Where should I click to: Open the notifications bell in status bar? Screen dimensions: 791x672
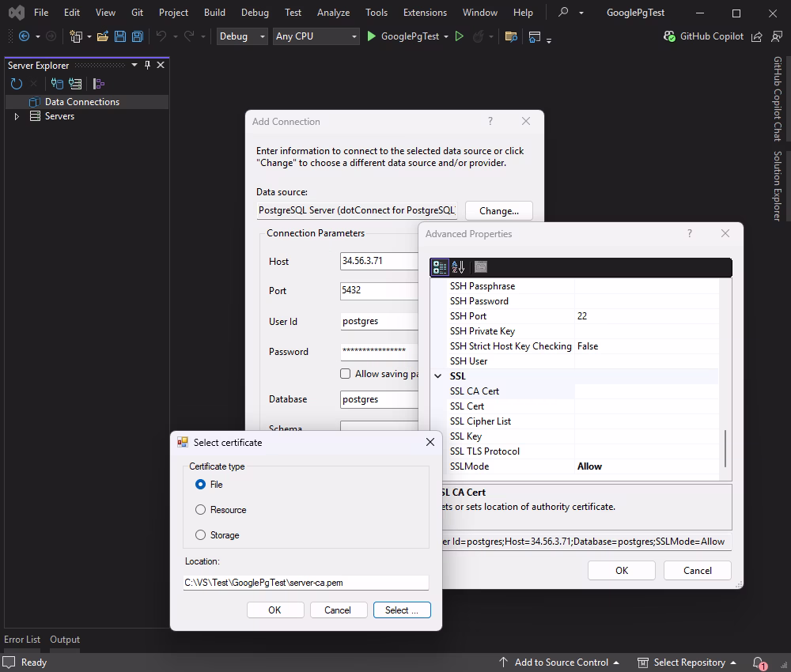pos(759,663)
